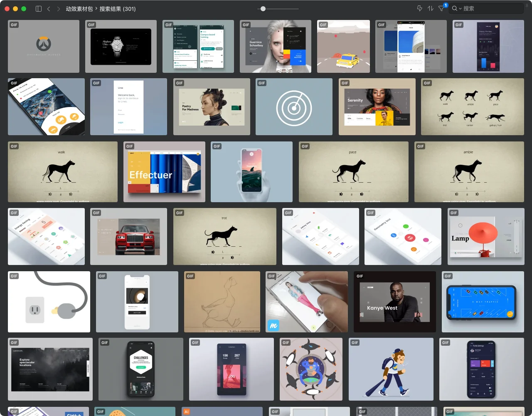532x416 pixels.
Task: Select the 搜索结果 (301) breadcrumb
Action: (x=118, y=9)
